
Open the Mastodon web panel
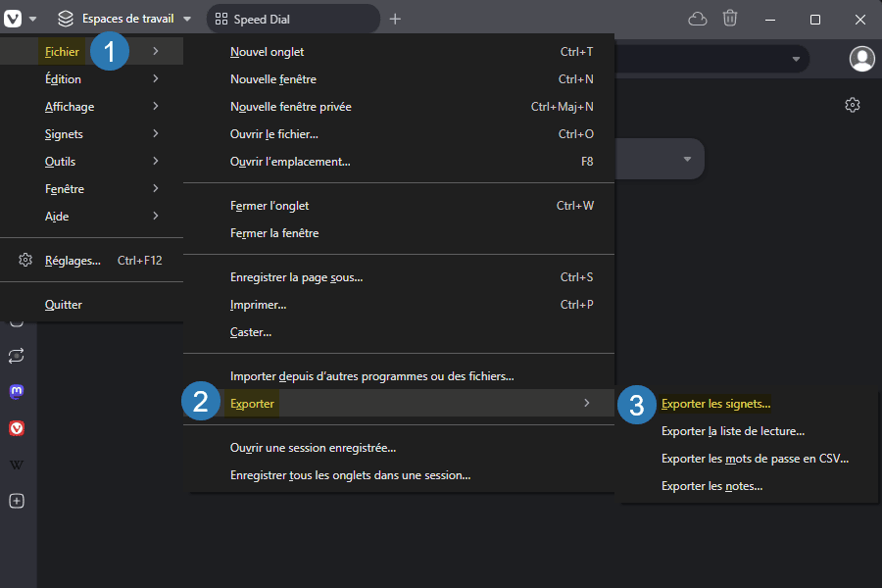[16, 391]
